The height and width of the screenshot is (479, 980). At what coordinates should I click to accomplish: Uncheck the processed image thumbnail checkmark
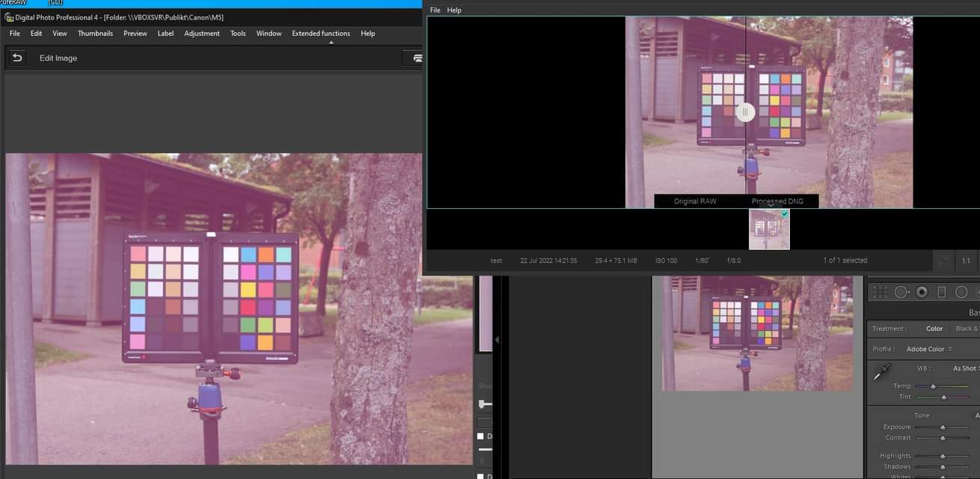click(785, 214)
